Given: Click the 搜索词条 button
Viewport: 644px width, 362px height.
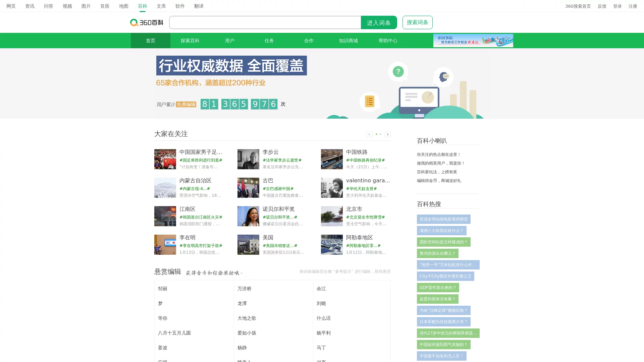Looking at the screenshot, I should click(x=417, y=22).
